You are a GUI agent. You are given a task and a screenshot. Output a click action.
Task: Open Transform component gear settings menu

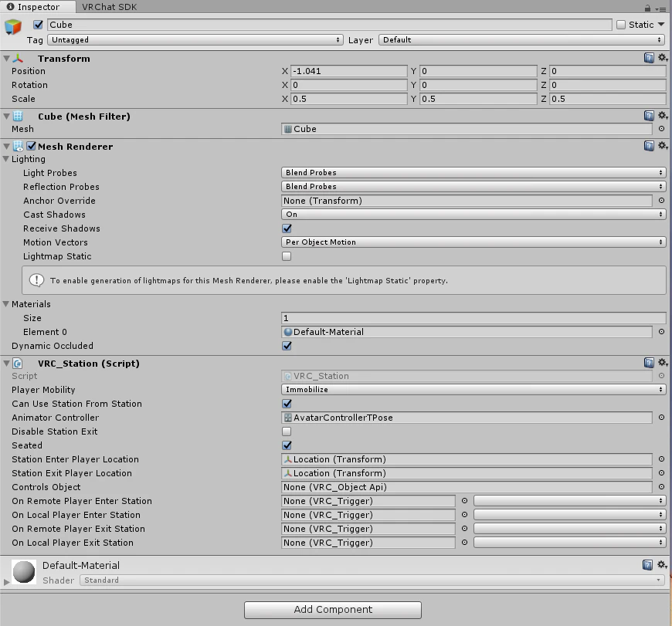(663, 58)
